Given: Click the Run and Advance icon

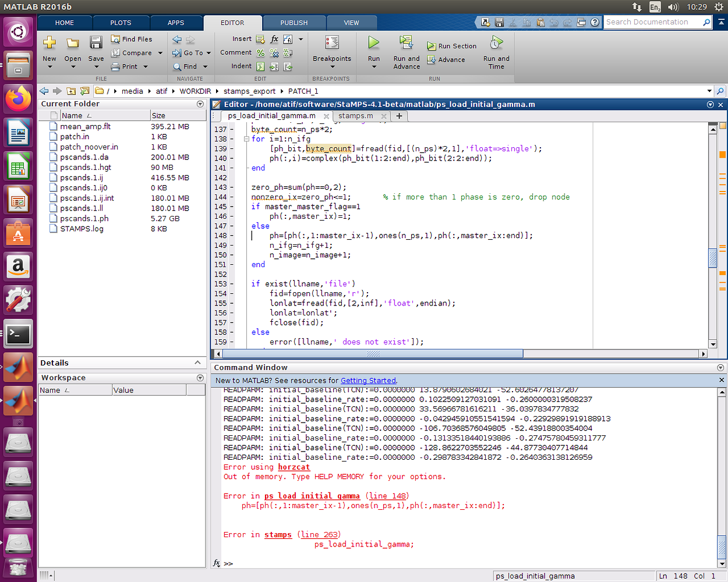Looking at the screenshot, I should tap(406, 42).
